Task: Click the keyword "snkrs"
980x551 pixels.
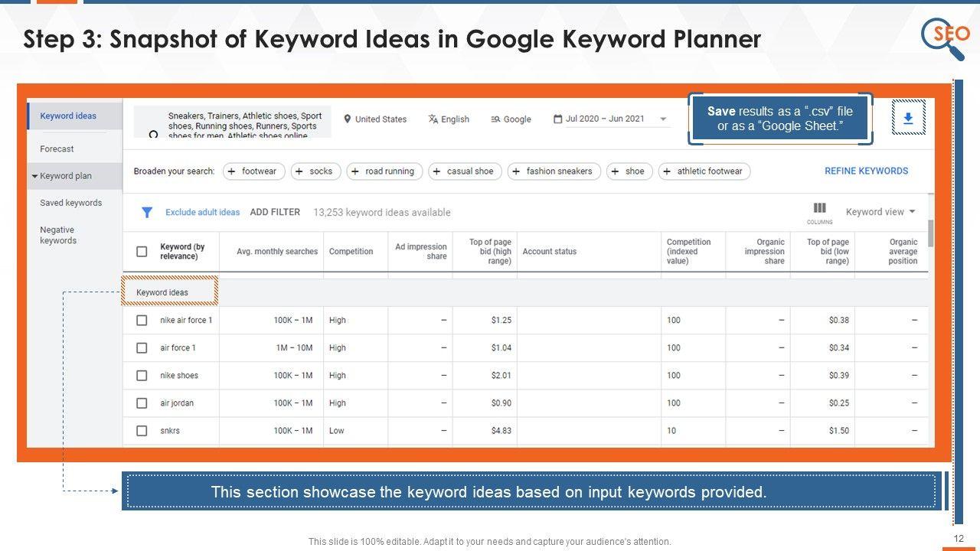Action: click(170, 431)
